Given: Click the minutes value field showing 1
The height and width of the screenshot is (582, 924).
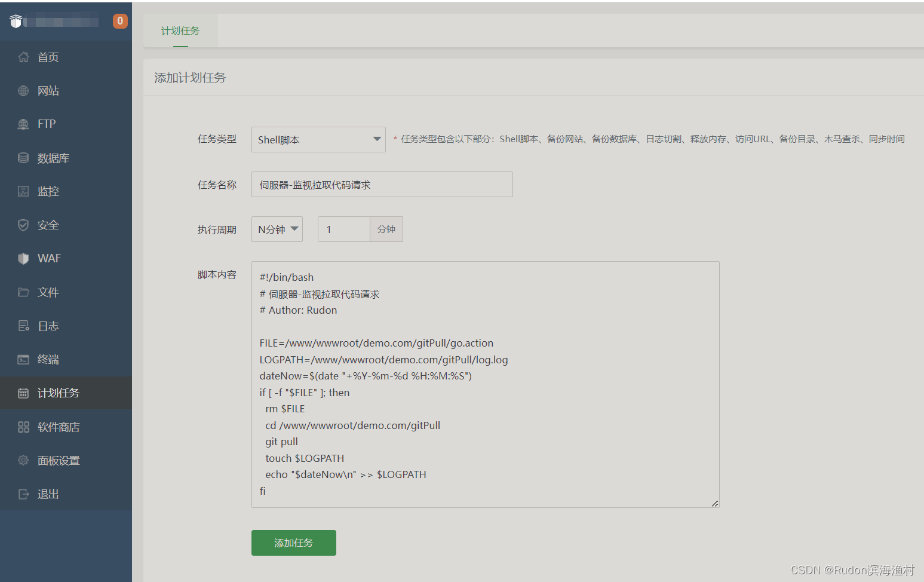Looking at the screenshot, I should tap(344, 229).
